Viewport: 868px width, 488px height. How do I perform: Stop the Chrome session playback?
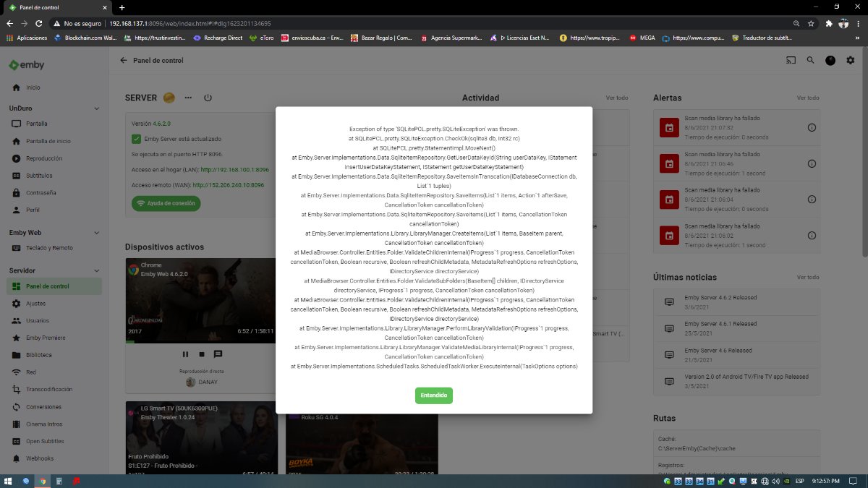click(202, 354)
